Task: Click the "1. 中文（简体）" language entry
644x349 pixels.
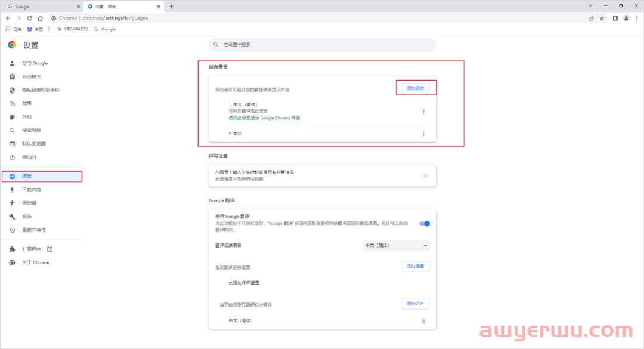Action: click(x=243, y=104)
